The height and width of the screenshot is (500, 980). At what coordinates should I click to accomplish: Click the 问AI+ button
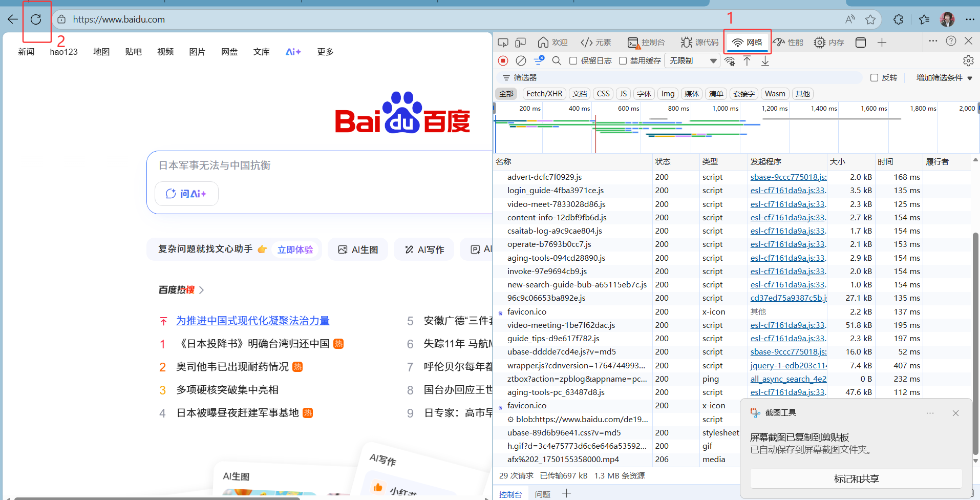pyautogui.click(x=186, y=194)
